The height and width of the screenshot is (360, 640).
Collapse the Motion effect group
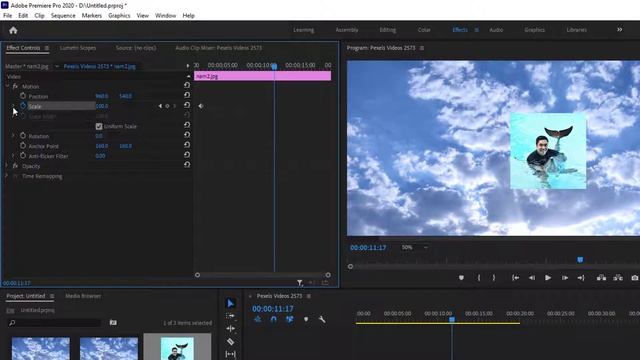click(7, 86)
